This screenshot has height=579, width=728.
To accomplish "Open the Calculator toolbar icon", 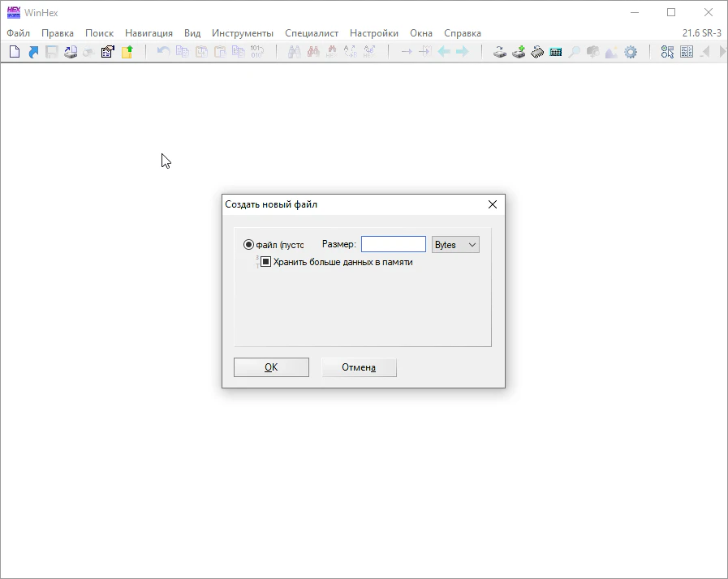I will [x=556, y=52].
